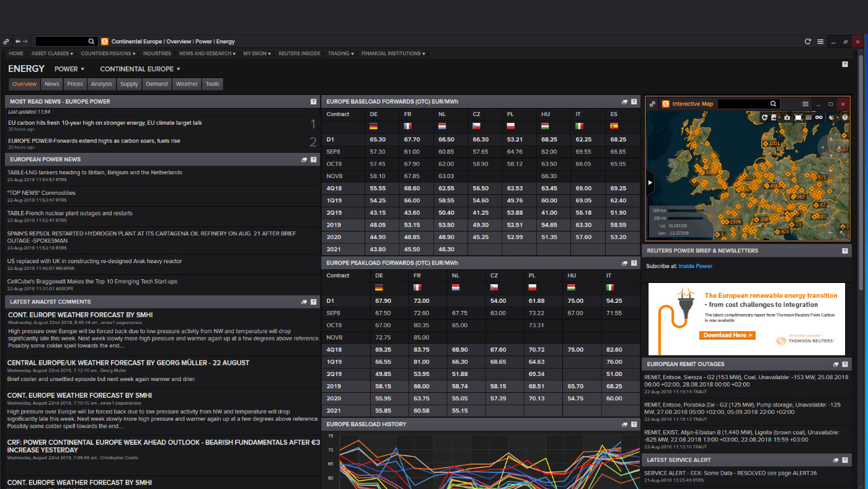868x489 pixels.
Task: Switch to the News tab
Action: pos(52,84)
